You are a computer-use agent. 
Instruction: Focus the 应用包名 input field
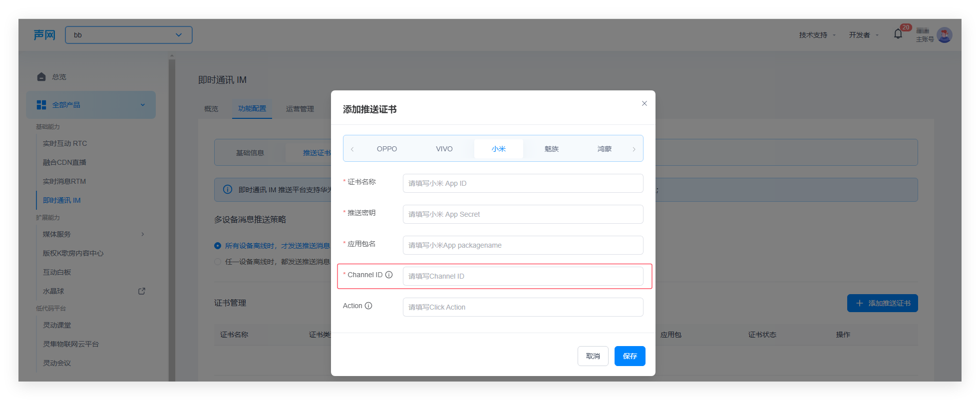tap(523, 245)
